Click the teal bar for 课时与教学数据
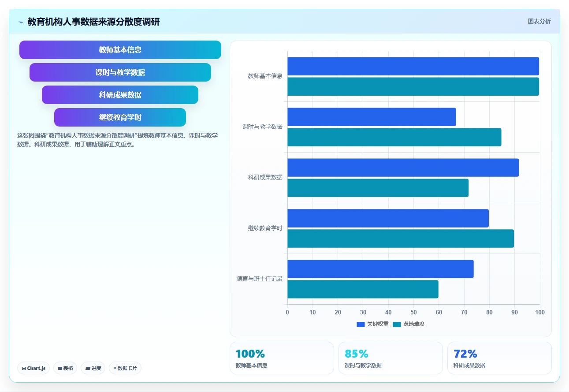 coord(394,137)
